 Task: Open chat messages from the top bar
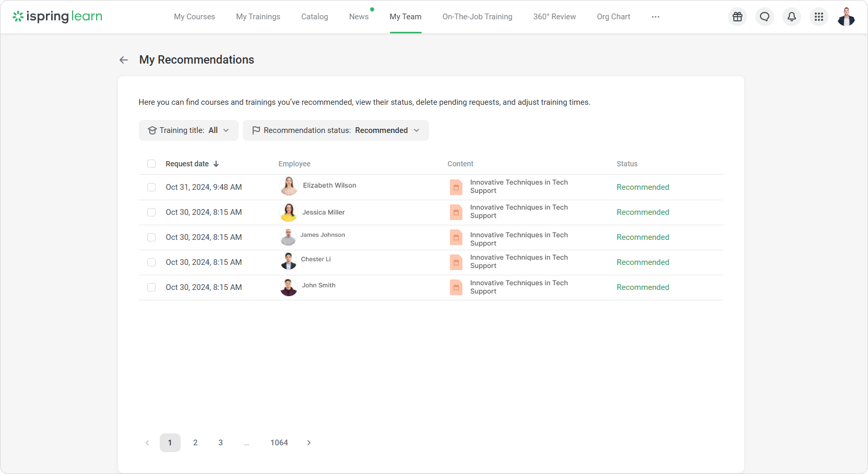click(764, 16)
